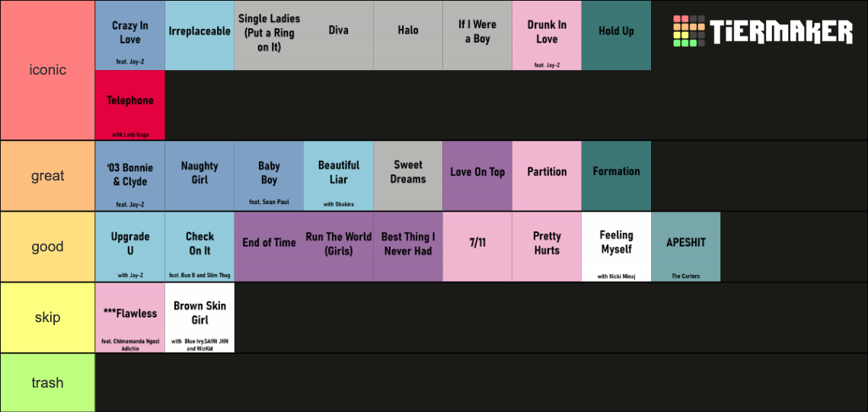Image resolution: width=868 pixels, height=412 pixels.
Task: Click the skip tier label
Action: 48,318
